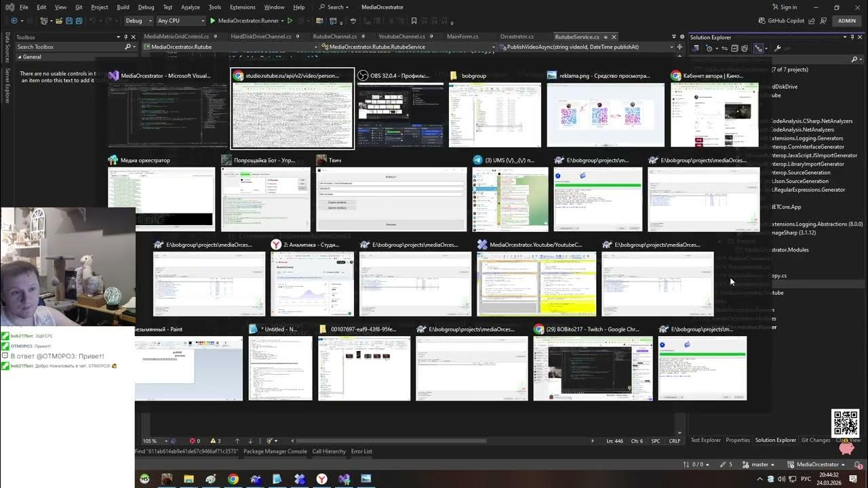
Task: Click the notification bell in status bar
Action: click(856, 464)
